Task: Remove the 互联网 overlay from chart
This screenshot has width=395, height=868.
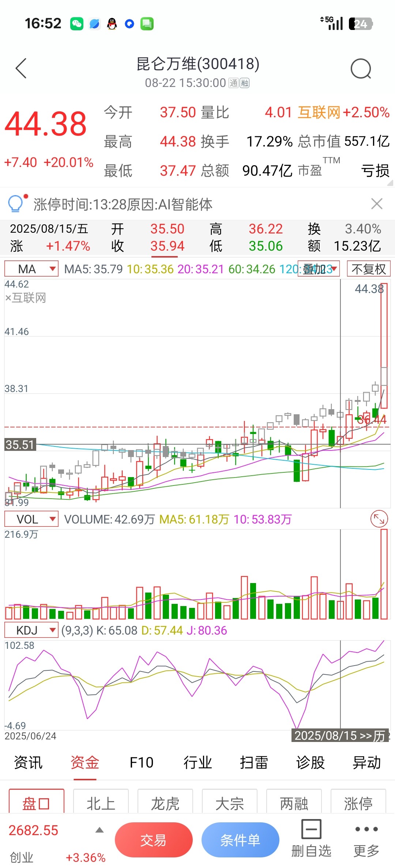Action: [8, 298]
